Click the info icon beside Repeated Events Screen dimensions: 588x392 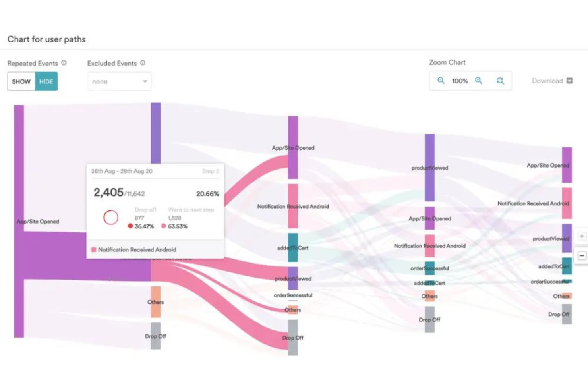[x=64, y=63]
